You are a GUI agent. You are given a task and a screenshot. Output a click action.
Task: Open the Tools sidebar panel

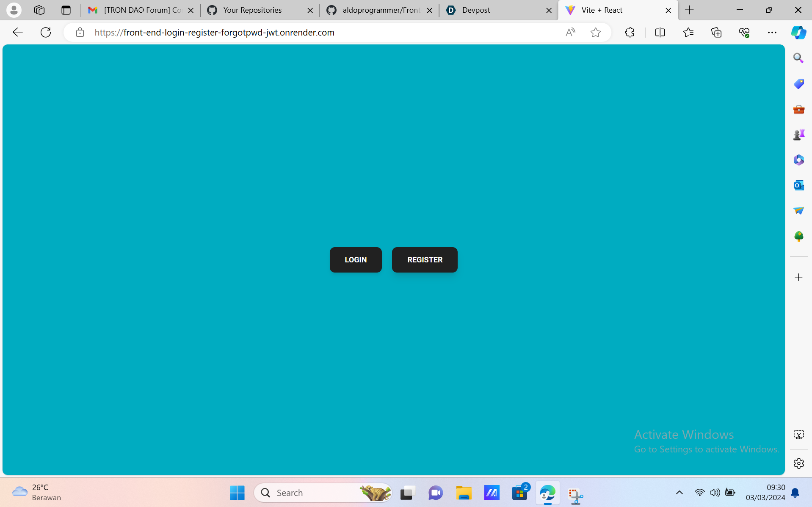click(798, 109)
